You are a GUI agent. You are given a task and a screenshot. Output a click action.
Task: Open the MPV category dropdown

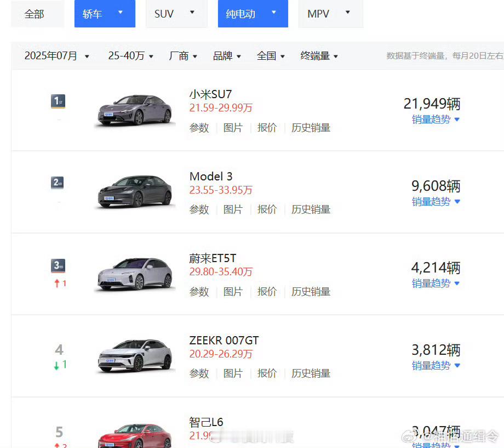[x=331, y=14]
